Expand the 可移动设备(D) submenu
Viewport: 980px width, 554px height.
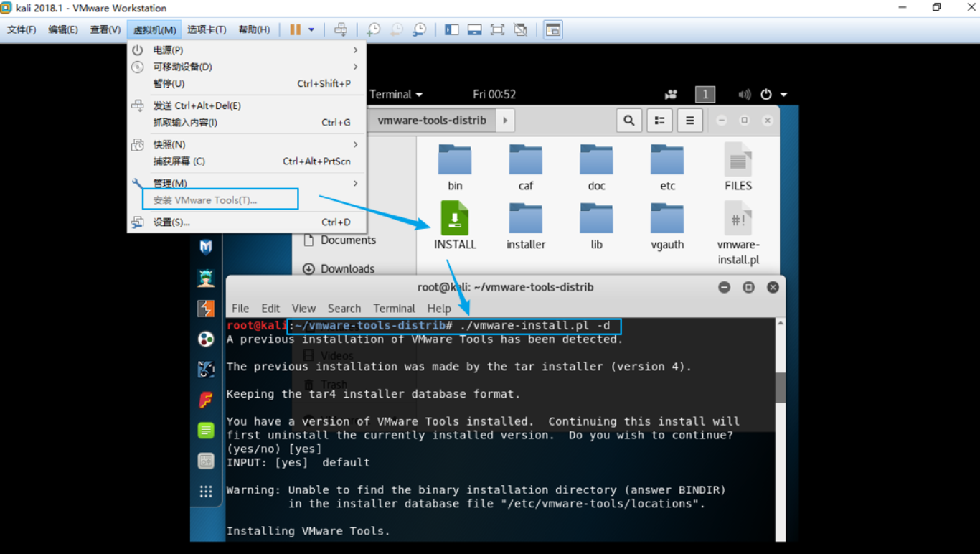point(247,67)
